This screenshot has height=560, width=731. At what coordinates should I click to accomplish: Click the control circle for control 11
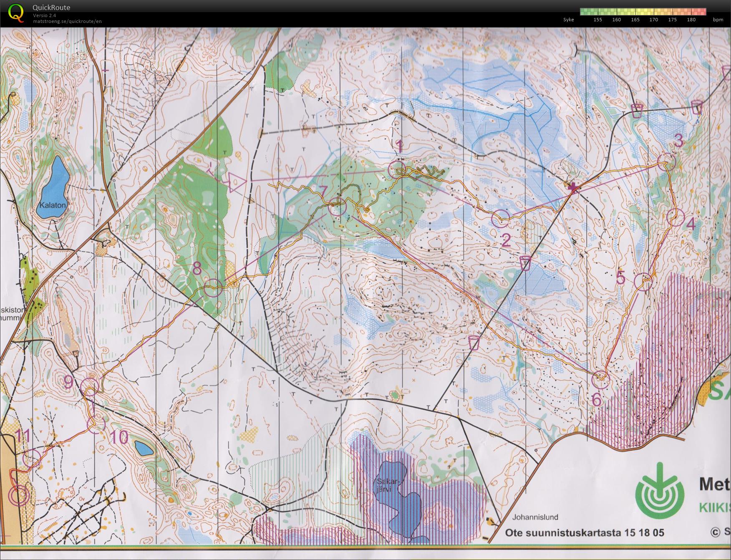pos(32,458)
